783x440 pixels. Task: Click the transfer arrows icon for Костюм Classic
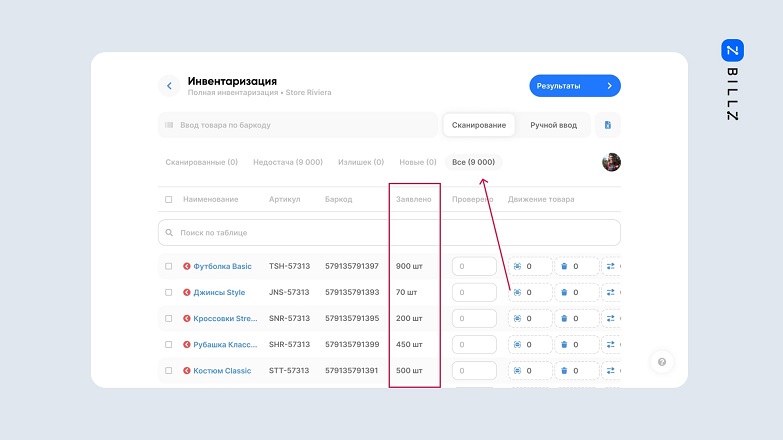click(x=611, y=370)
